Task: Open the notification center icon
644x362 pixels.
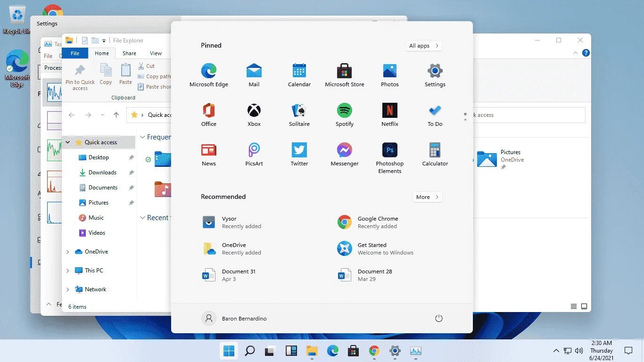Action: (628, 351)
